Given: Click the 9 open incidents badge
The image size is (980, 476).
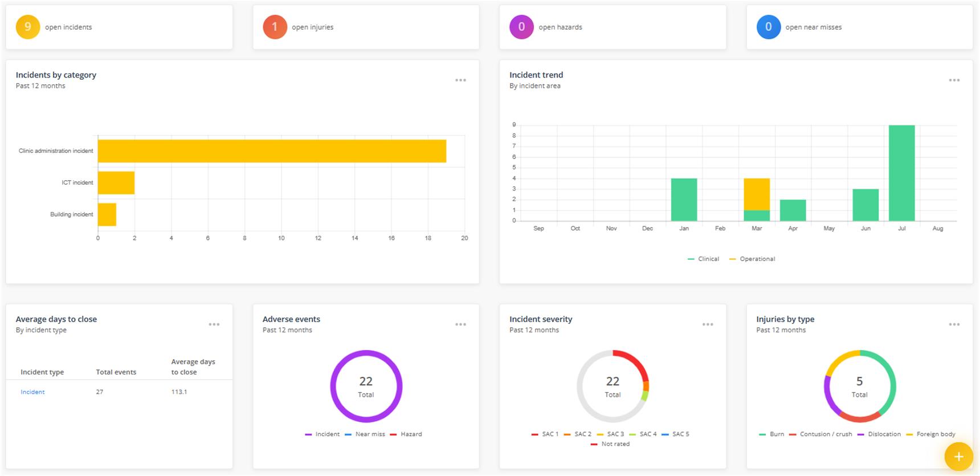Looking at the screenshot, I should point(28,27).
